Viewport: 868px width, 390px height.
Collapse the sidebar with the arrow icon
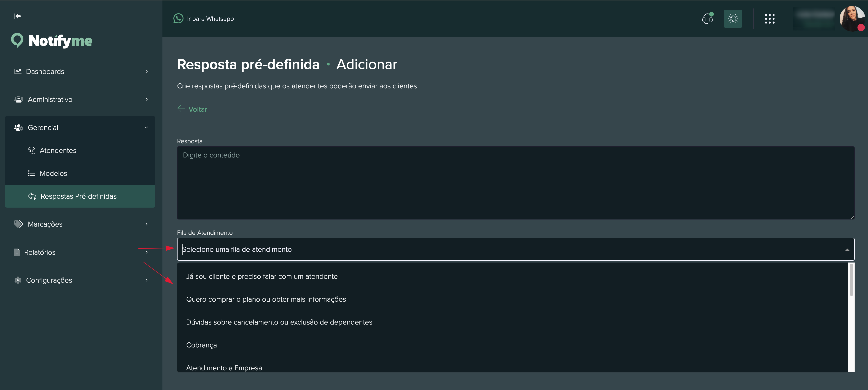pyautogui.click(x=18, y=16)
